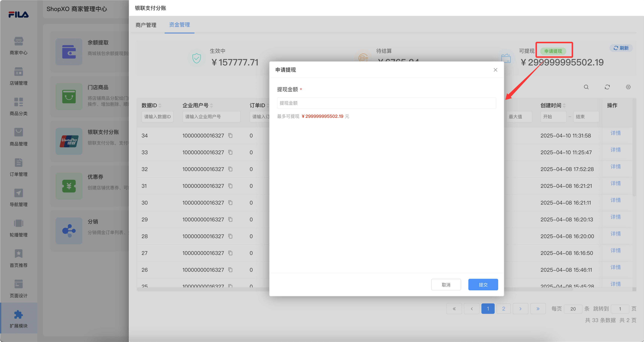This screenshot has height=342, width=644.
Task: Click the 取消 button in dialog
Action: pos(446,285)
